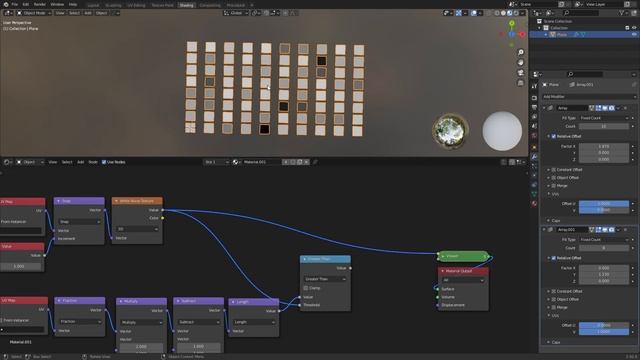Screen dimensions: 640x360
Task: Select material preview shading icon
Action: (509, 13)
